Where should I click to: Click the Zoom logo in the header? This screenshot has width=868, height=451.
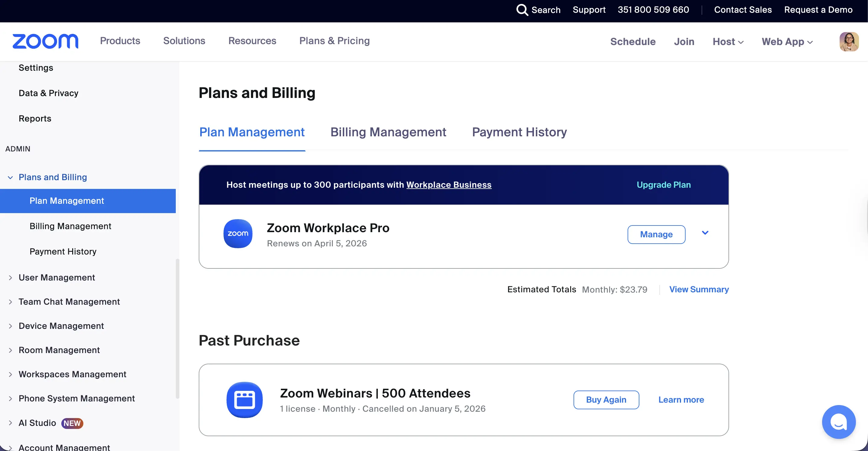(45, 41)
